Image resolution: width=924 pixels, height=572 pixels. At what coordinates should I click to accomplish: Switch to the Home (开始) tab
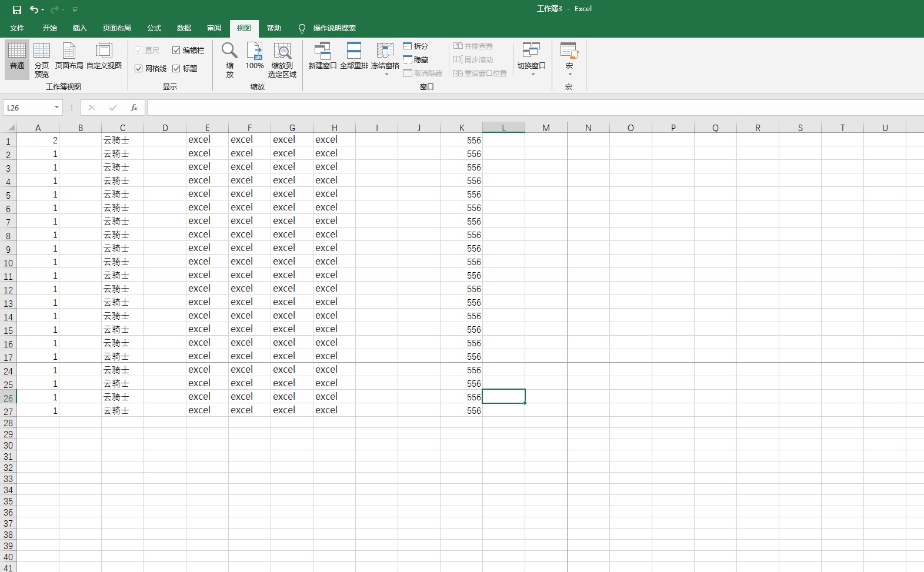pyautogui.click(x=50, y=28)
